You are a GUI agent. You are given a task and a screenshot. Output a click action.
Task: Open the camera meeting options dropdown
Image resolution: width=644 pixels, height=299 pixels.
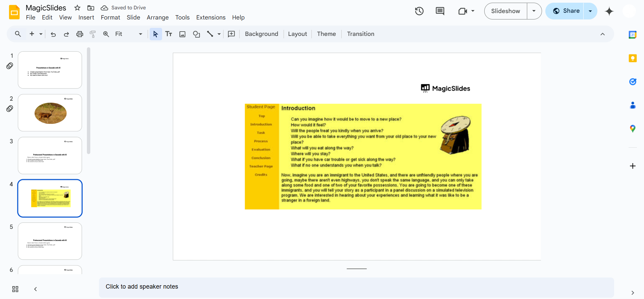pyautogui.click(x=473, y=11)
